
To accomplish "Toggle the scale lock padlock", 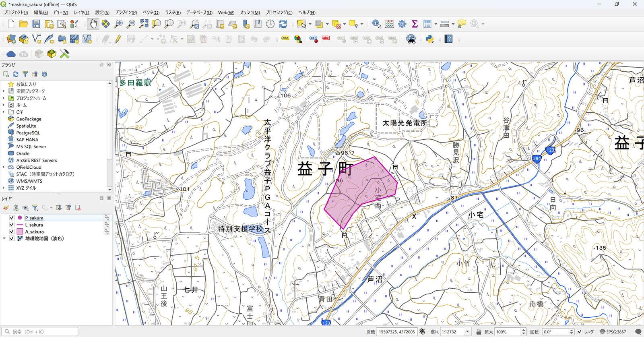I will [x=479, y=332].
